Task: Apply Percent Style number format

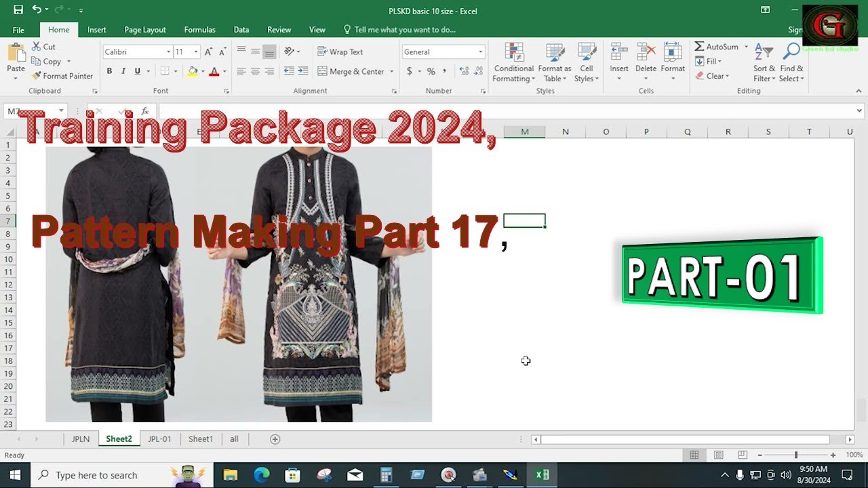Action: [431, 71]
